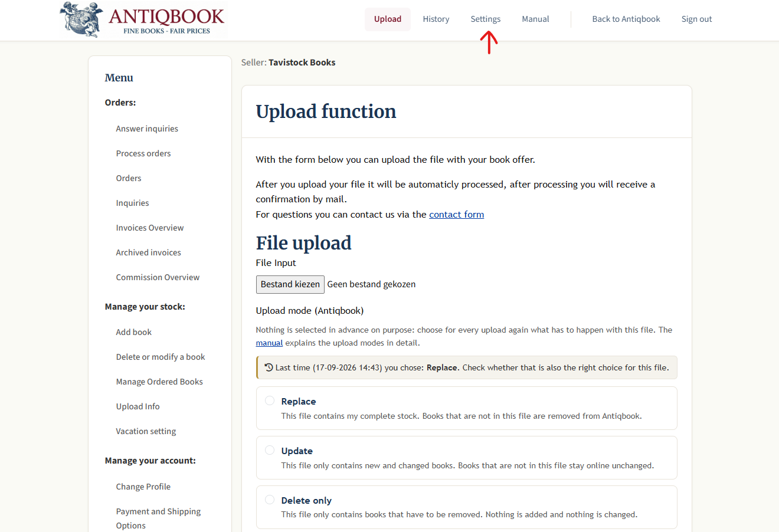Go to Settings in top navigation
Image resolution: width=779 pixels, height=532 pixels.
tap(486, 19)
